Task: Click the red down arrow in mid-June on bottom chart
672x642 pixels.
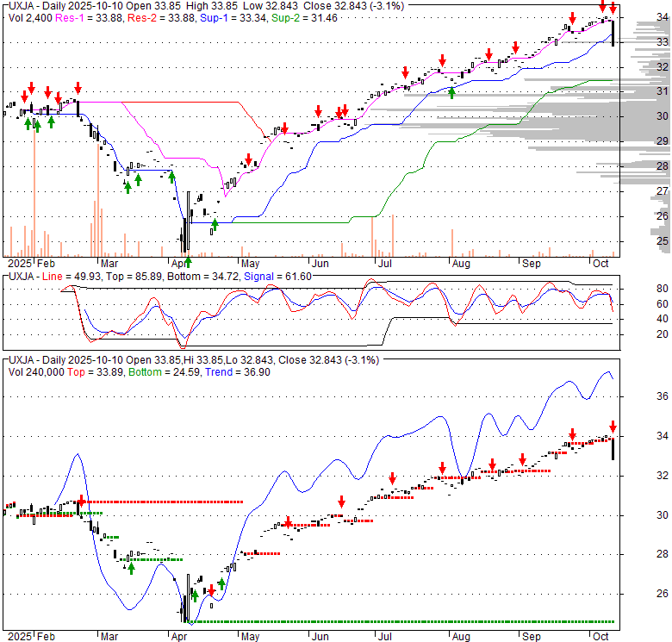Action: 341,501
